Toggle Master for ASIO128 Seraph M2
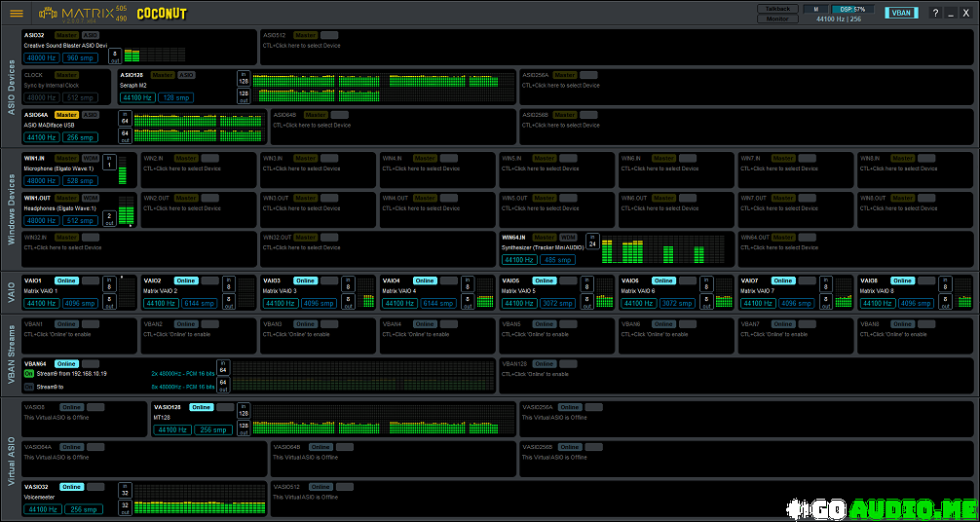 click(x=163, y=75)
